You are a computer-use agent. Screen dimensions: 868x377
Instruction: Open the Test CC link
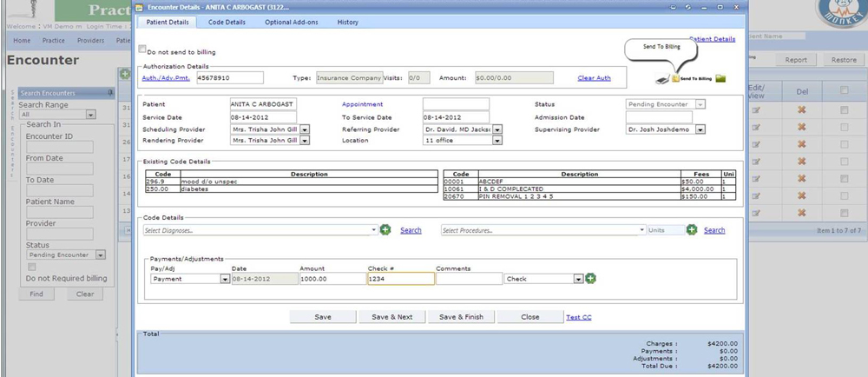pyautogui.click(x=578, y=317)
